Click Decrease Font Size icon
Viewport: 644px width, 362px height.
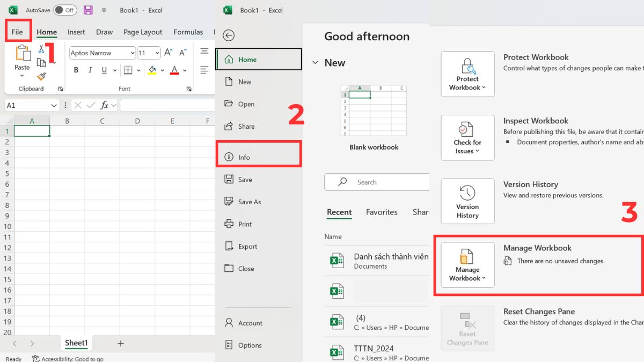(x=183, y=53)
